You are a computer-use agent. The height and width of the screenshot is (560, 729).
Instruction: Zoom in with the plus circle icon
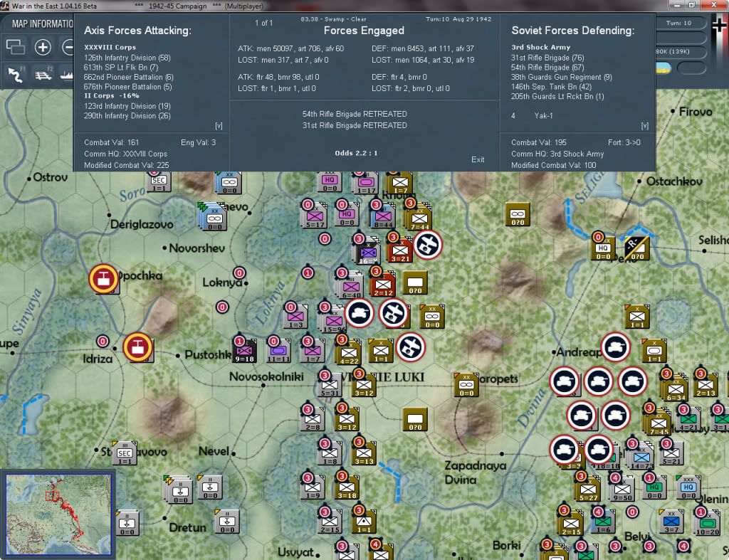click(x=43, y=47)
